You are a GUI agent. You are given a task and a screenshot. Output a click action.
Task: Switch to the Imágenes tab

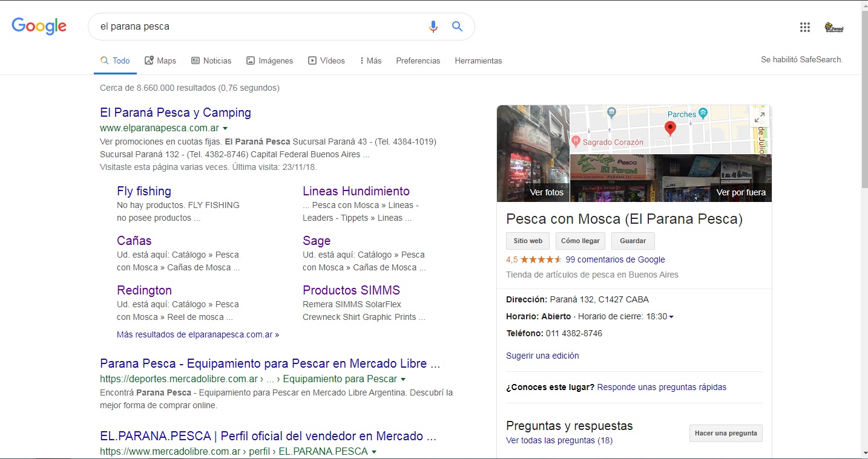pos(269,60)
